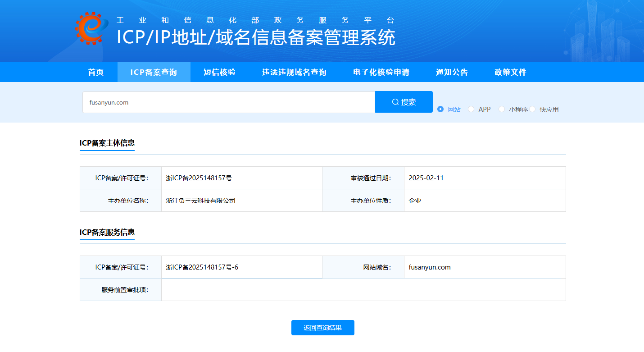Go to 短信核验 menu item

point(219,72)
